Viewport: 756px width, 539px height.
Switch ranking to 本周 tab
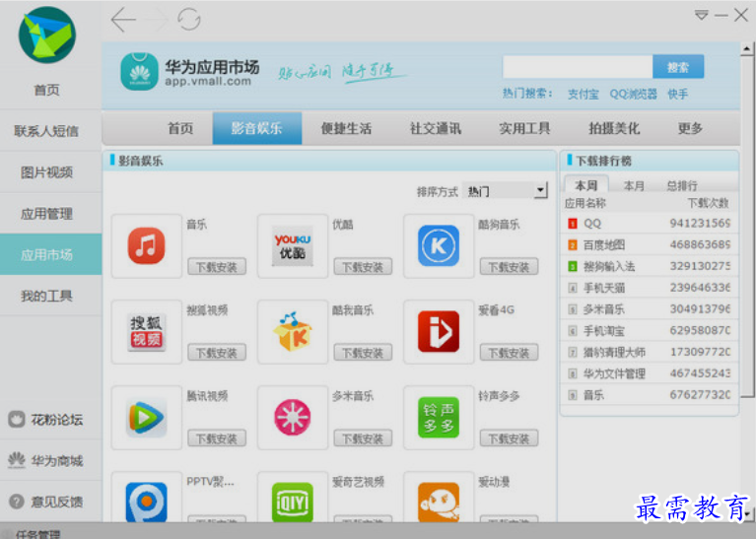tap(586, 185)
